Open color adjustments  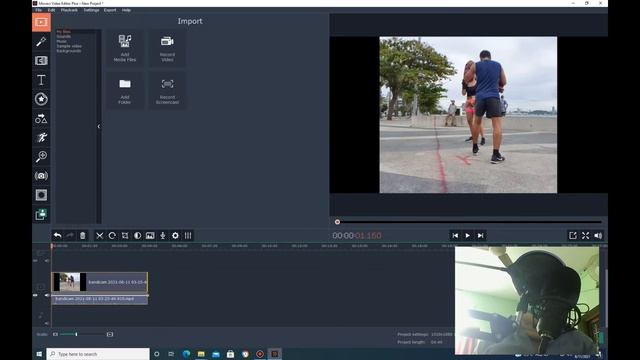(x=138, y=236)
